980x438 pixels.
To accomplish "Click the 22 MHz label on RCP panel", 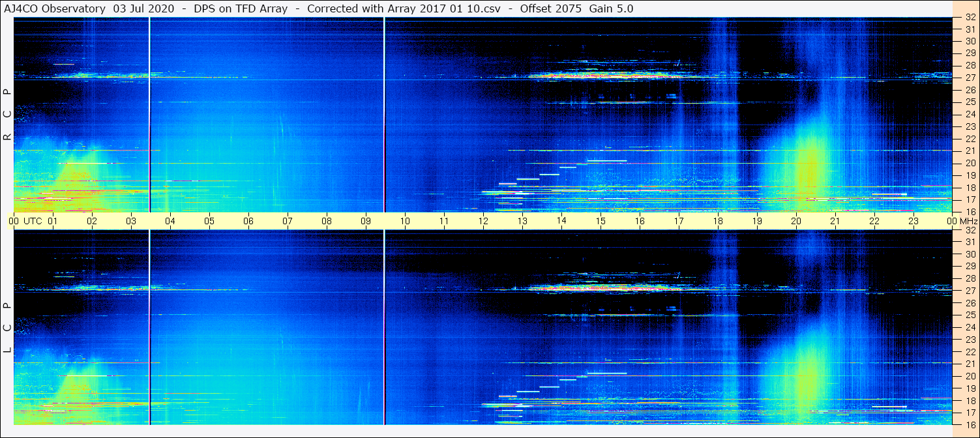I will [970, 139].
